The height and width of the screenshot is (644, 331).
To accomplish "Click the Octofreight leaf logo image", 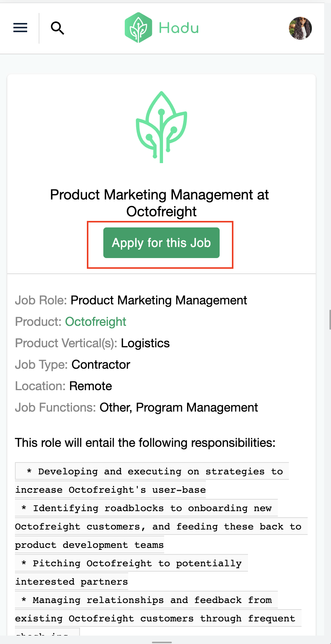I will (161, 127).
